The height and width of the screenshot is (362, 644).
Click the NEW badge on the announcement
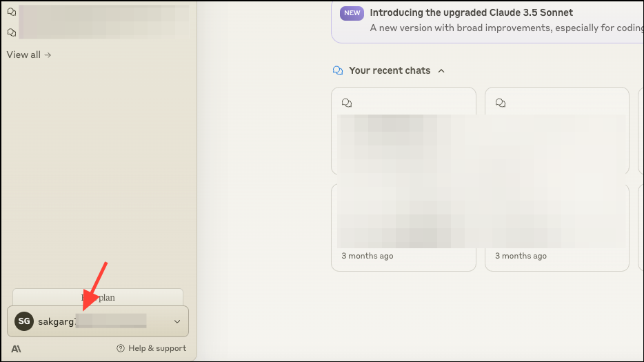coord(352,13)
